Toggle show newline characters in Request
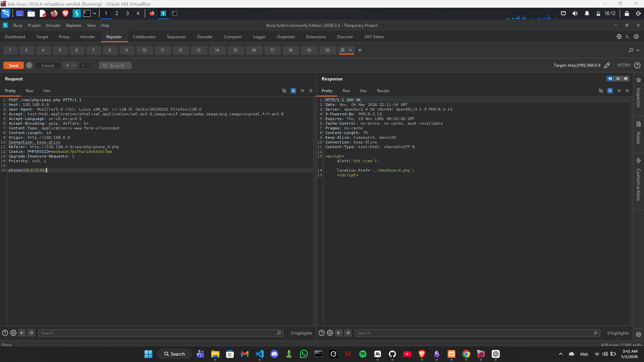 point(302,91)
